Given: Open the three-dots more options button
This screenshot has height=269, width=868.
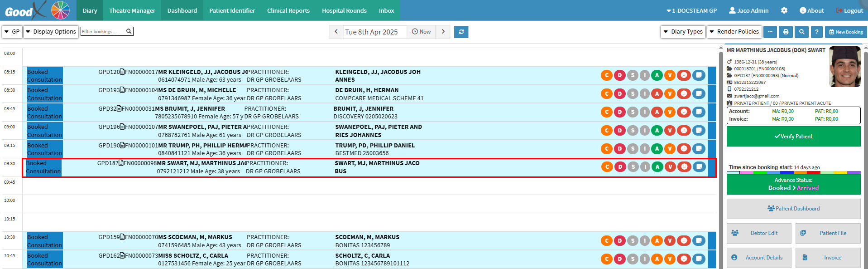Looking at the screenshot, I should pos(770,32).
